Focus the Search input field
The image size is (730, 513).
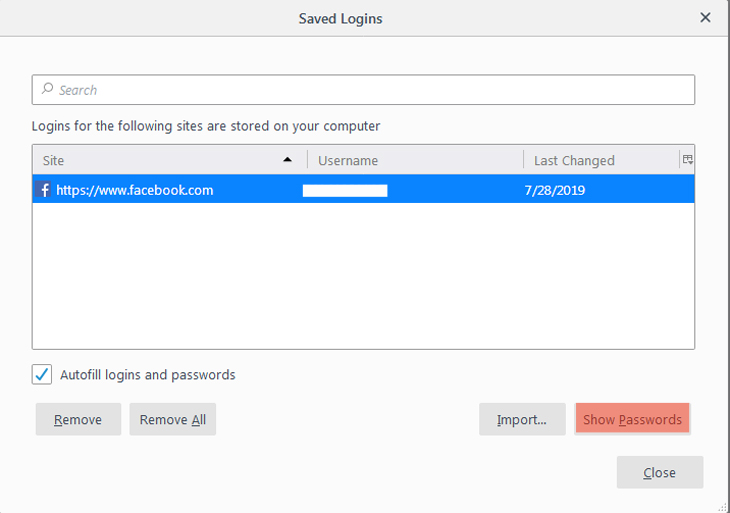370,90
